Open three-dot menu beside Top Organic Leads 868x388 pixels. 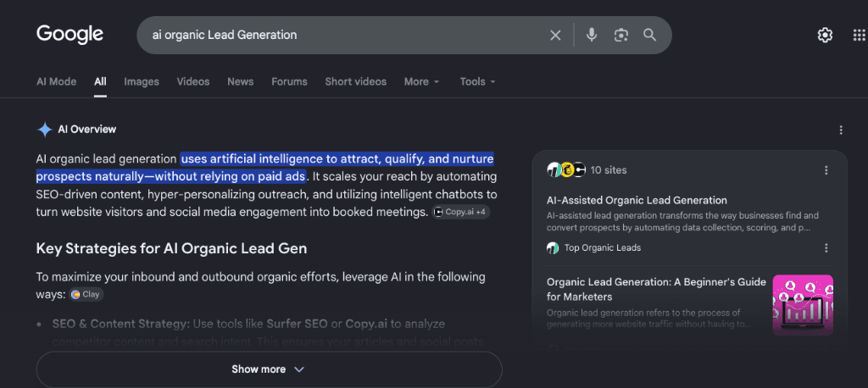(x=826, y=248)
